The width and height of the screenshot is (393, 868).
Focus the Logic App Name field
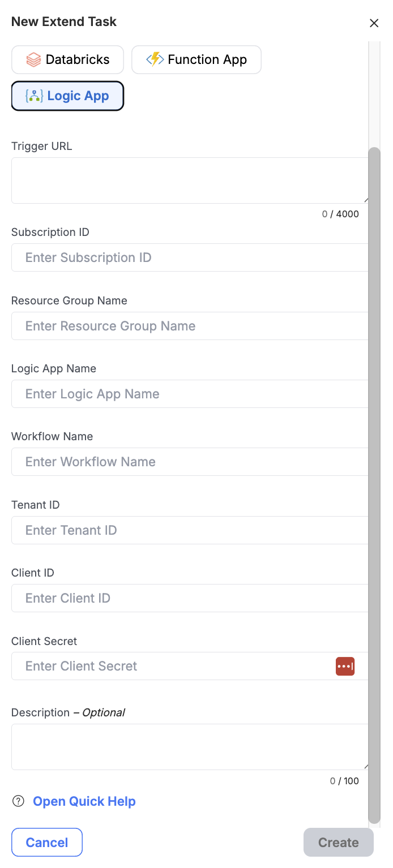point(189,394)
